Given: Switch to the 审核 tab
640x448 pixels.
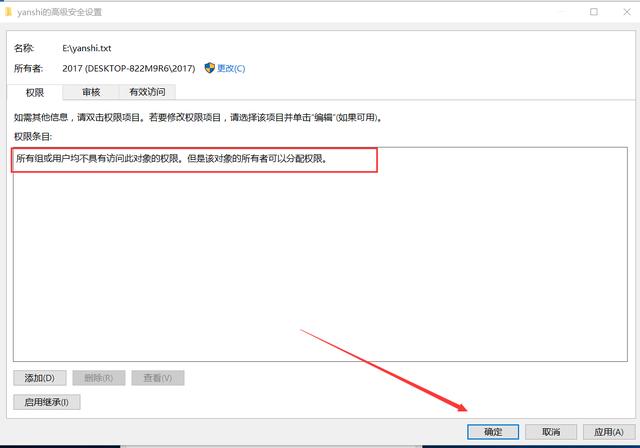Looking at the screenshot, I should point(91,92).
